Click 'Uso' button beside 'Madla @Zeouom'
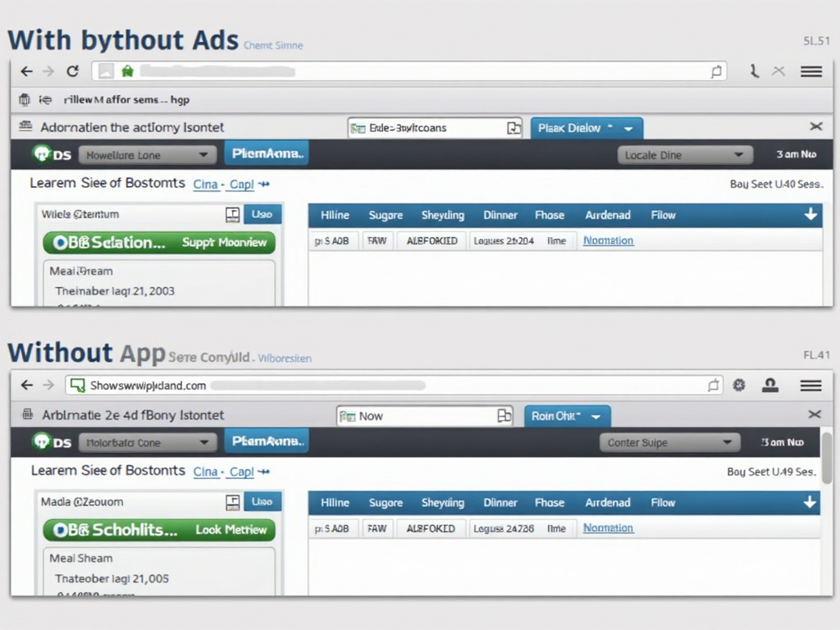The width and height of the screenshot is (840, 630). (x=262, y=502)
